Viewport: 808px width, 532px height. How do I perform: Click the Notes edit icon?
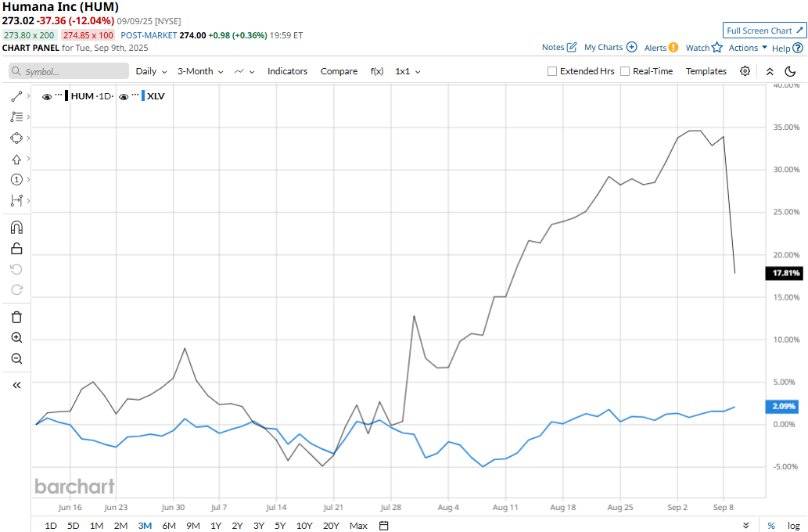[572, 48]
